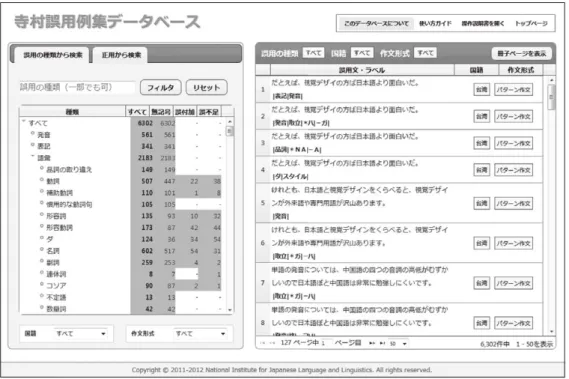The image size is (569, 379).
Task: Click the page number input in pagination bar
Action: coord(326,343)
